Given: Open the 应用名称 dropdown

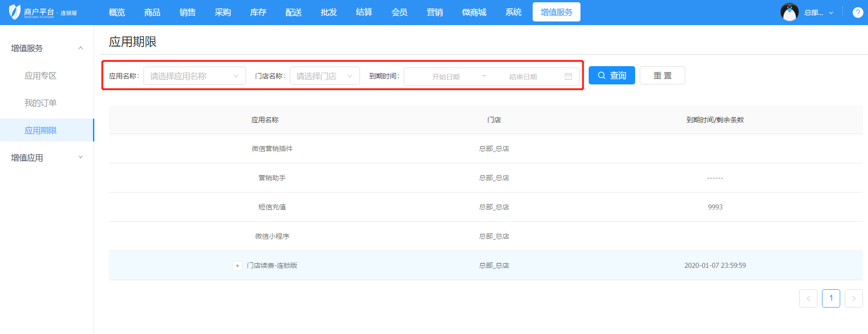Looking at the screenshot, I should pos(195,76).
